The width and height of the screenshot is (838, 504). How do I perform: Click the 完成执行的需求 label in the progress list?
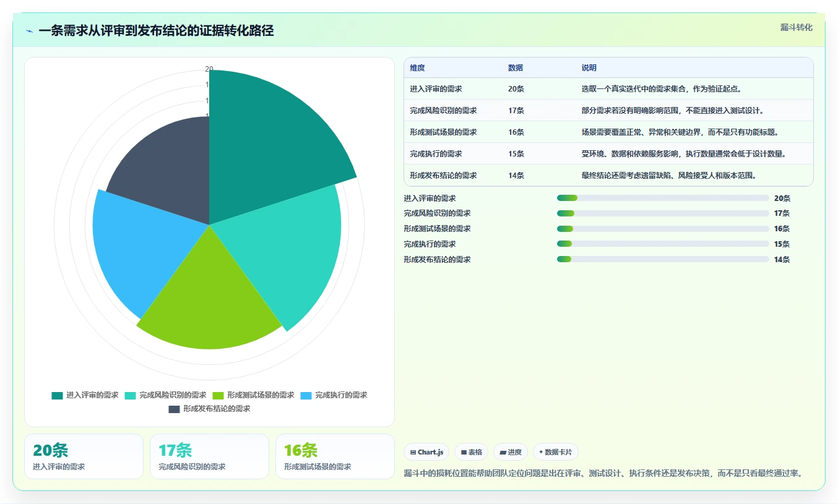pos(430,244)
